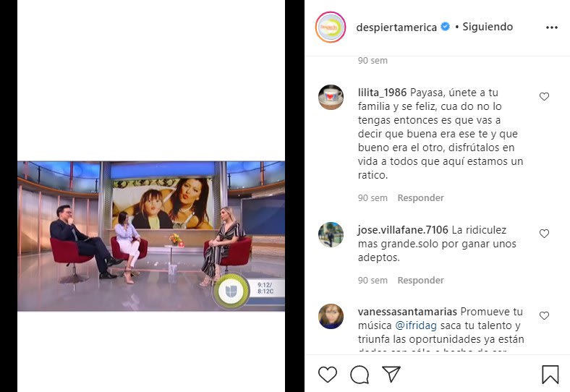This screenshot has width=570, height=392.
Task: Save post with bookmark icon
Action: click(x=550, y=374)
